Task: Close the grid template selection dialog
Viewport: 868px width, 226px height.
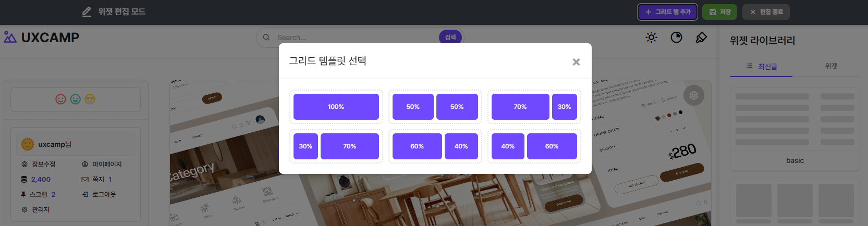Action: 576,62
